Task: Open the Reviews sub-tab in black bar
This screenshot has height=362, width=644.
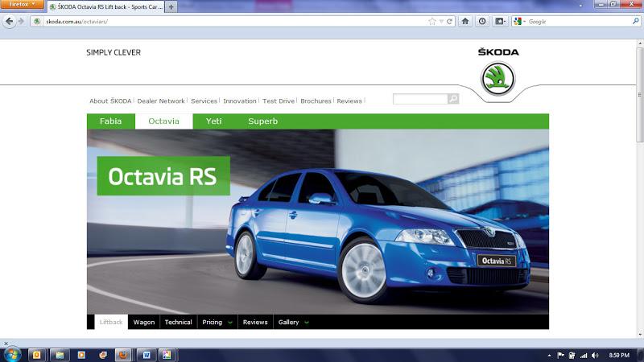Action: [x=255, y=323]
